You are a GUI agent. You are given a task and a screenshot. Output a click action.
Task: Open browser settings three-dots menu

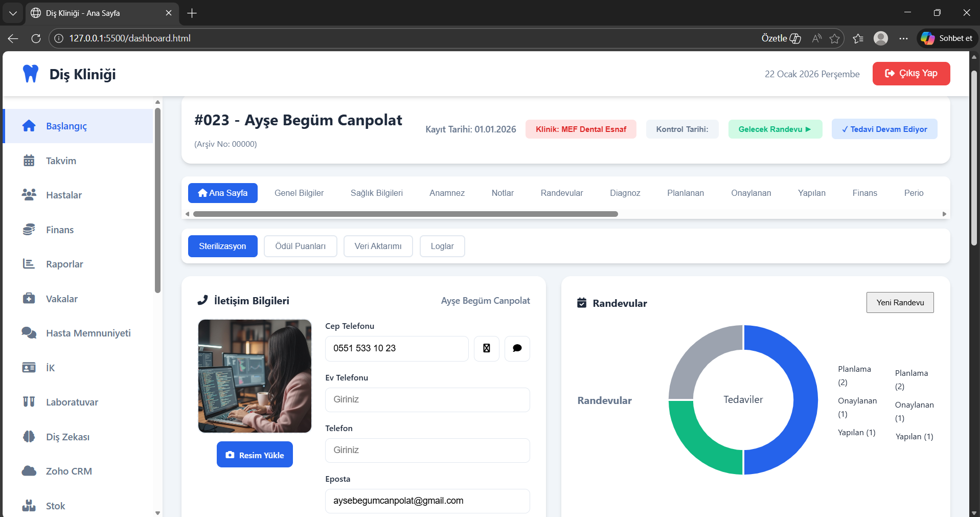(x=904, y=38)
